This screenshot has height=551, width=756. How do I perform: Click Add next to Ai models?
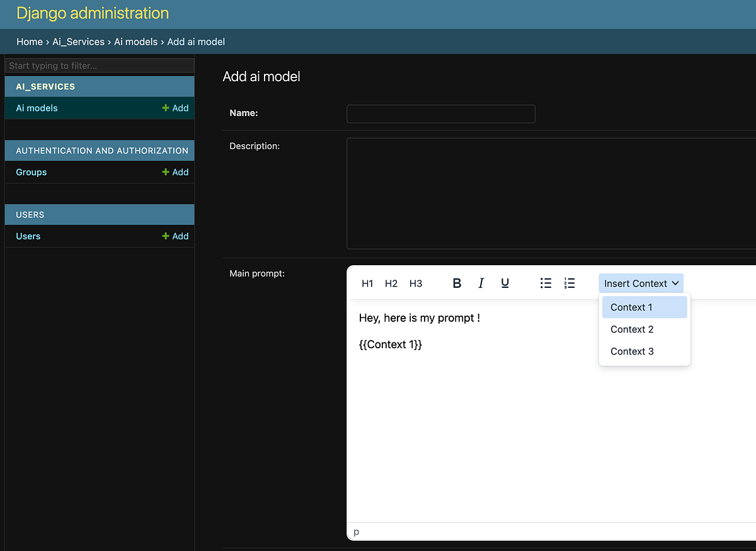(x=175, y=108)
